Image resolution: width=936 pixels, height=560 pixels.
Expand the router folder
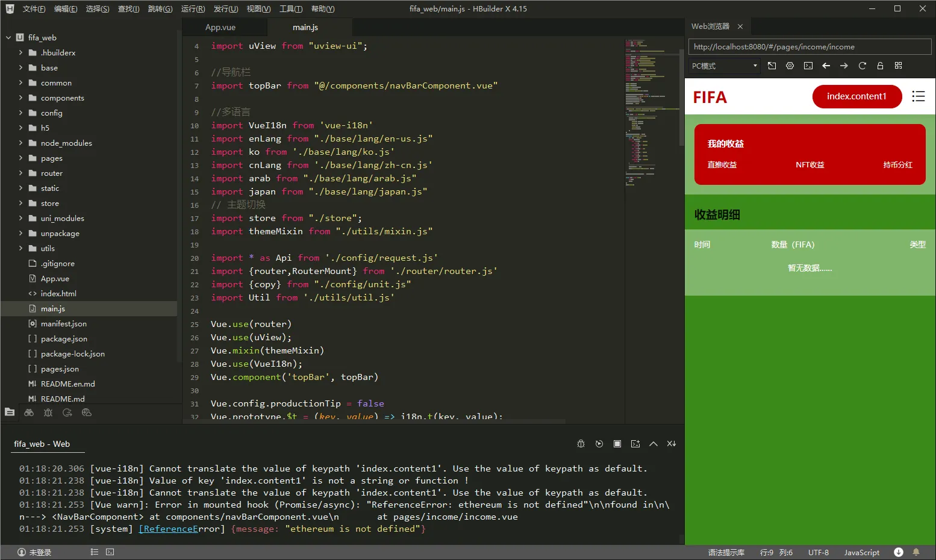[20, 173]
